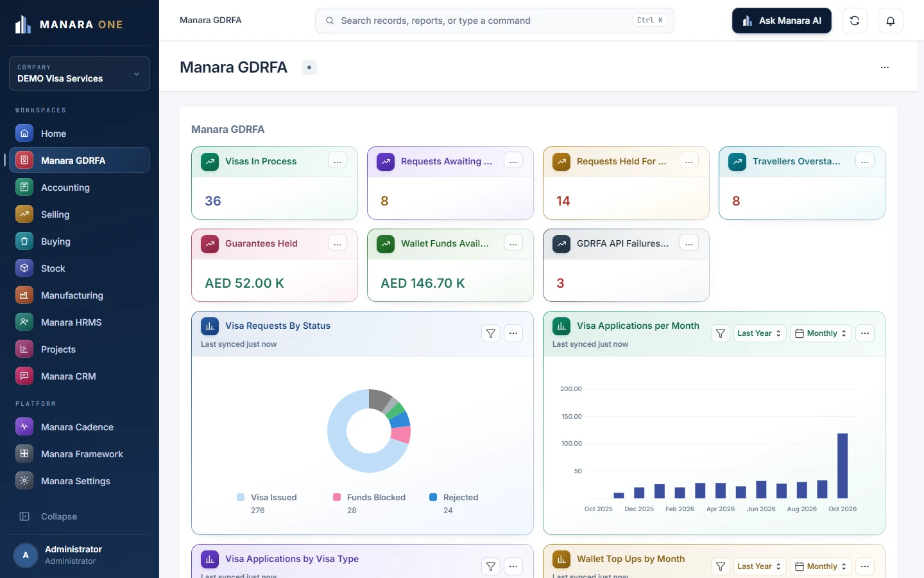Open the Last Year dropdown for Wallet Top Ups by Month
Screen dimensions: 924x578
[x=759, y=566]
